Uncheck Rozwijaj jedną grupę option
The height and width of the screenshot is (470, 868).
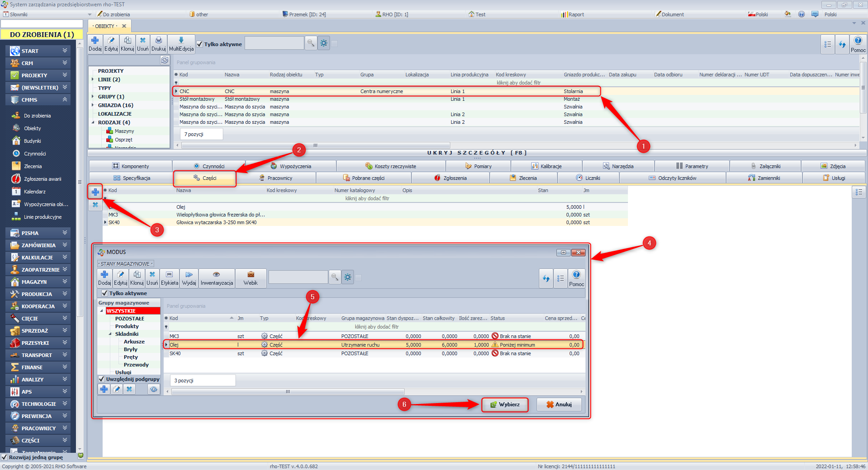point(5,457)
